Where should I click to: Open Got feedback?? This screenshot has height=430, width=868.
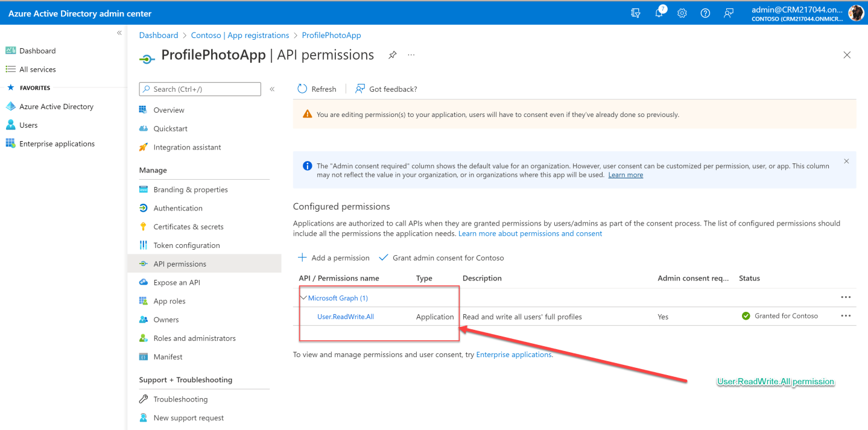tap(386, 89)
